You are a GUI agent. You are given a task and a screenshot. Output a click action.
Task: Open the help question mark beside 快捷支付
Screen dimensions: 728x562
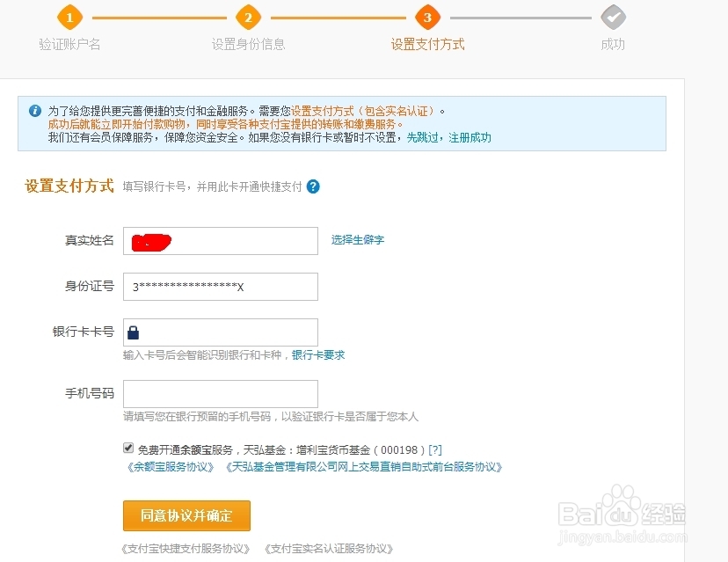[313, 186]
